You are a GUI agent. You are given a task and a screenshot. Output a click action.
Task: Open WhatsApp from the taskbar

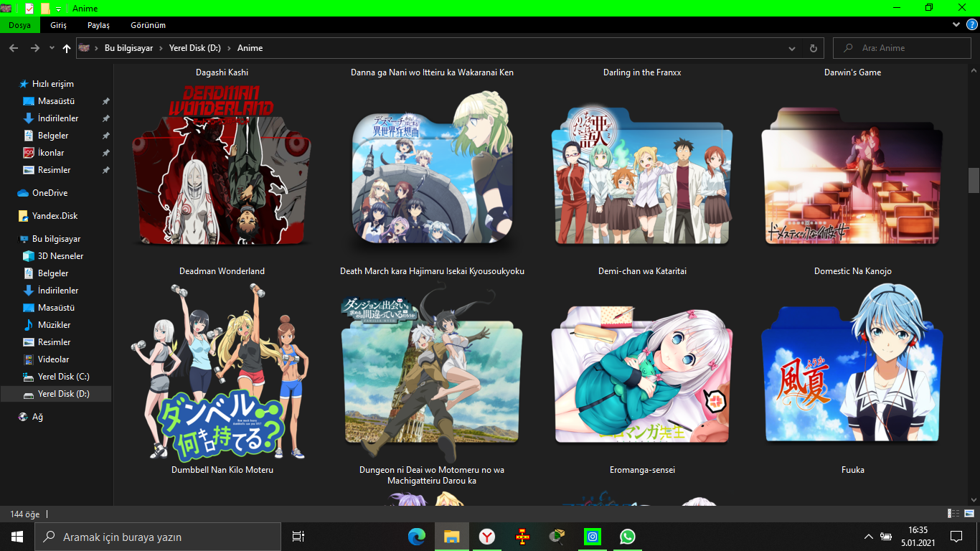pos(628,537)
